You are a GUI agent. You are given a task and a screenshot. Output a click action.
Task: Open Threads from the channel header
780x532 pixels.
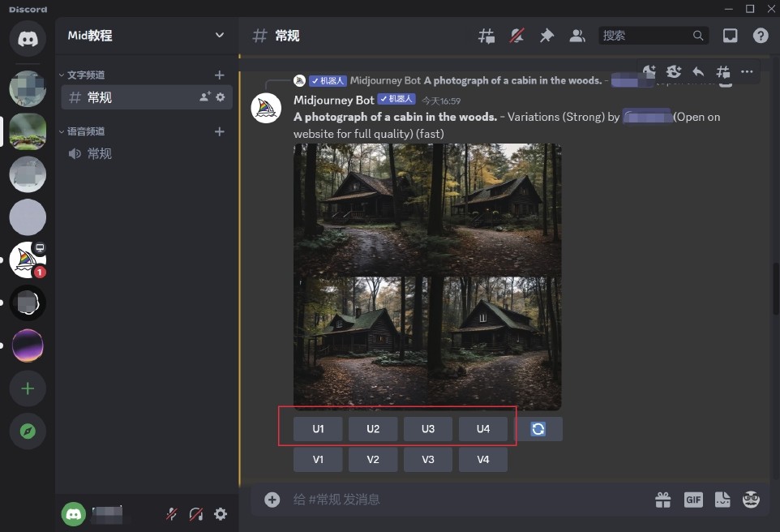pyautogui.click(x=486, y=36)
